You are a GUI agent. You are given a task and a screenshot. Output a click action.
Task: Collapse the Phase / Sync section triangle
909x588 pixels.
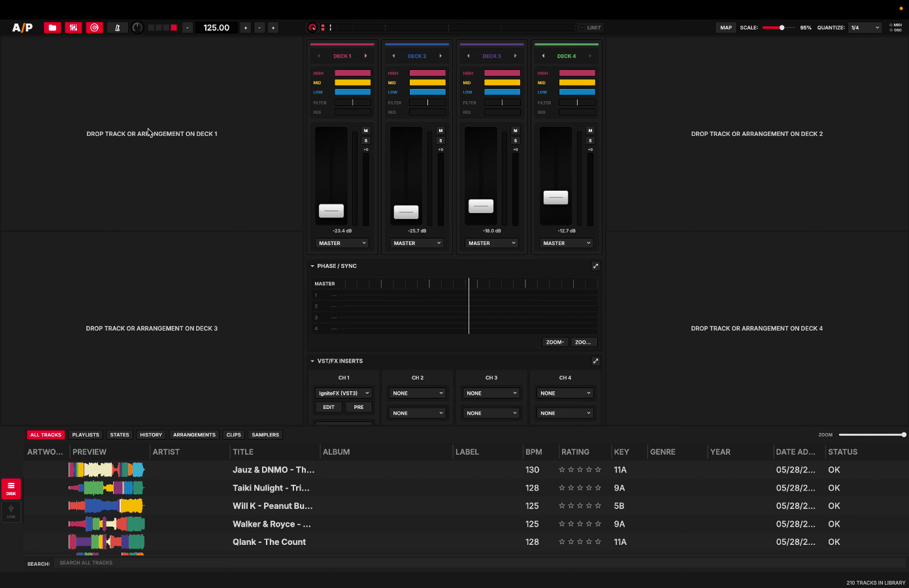click(x=312, y=266)
